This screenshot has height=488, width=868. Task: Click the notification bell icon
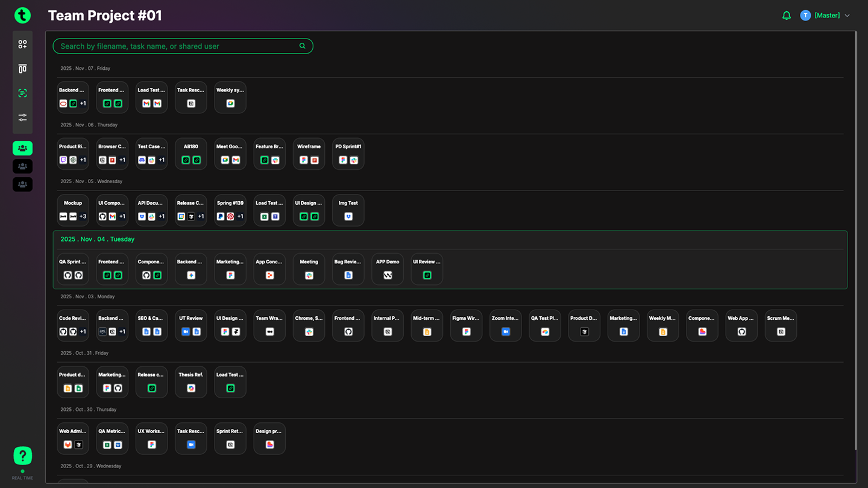pyautogui.click(x=786, y=16)
